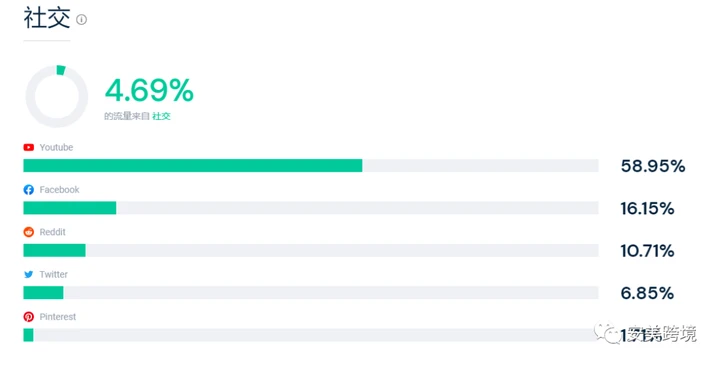The width and height of the screenshot is (720, 365).
Task: Click the blue Facebook logo icon
Action: (28, 190)
